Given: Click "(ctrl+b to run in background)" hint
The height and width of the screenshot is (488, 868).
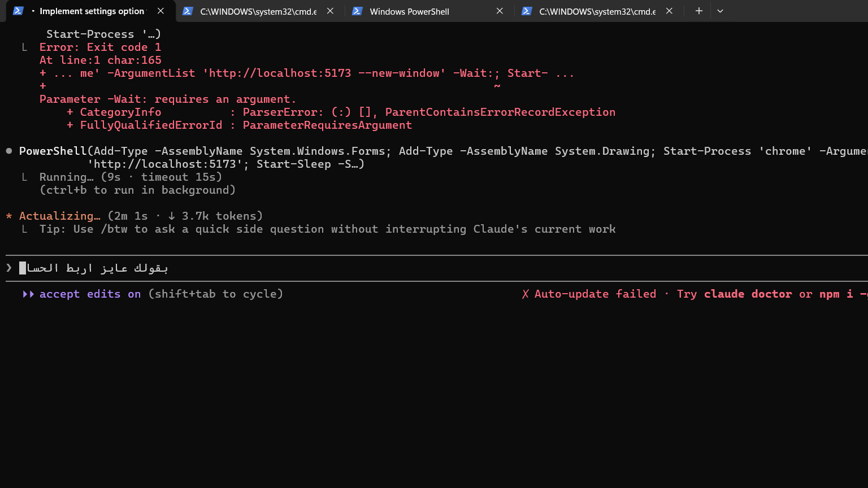Looking at the screenshot, I should [x=137, y=190].
